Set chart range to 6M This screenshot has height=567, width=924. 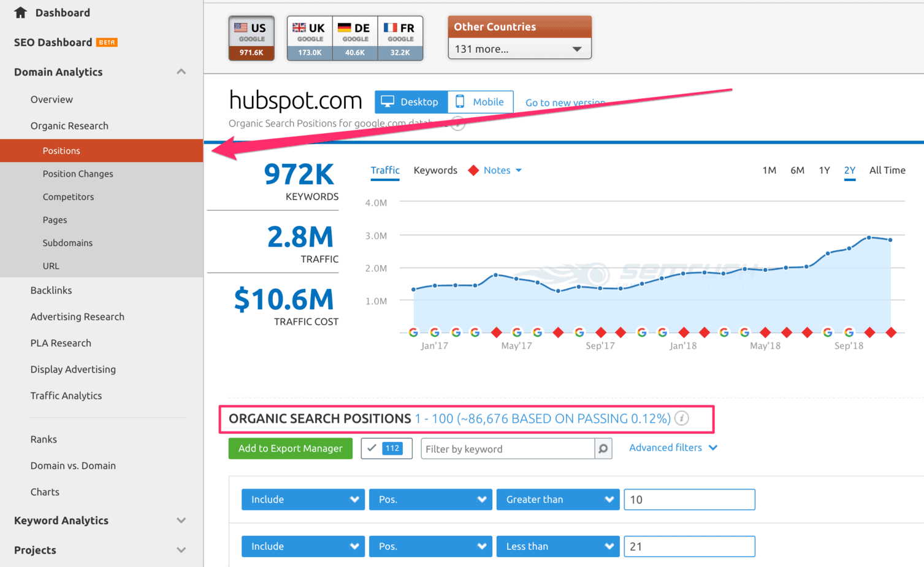[797, 170]
